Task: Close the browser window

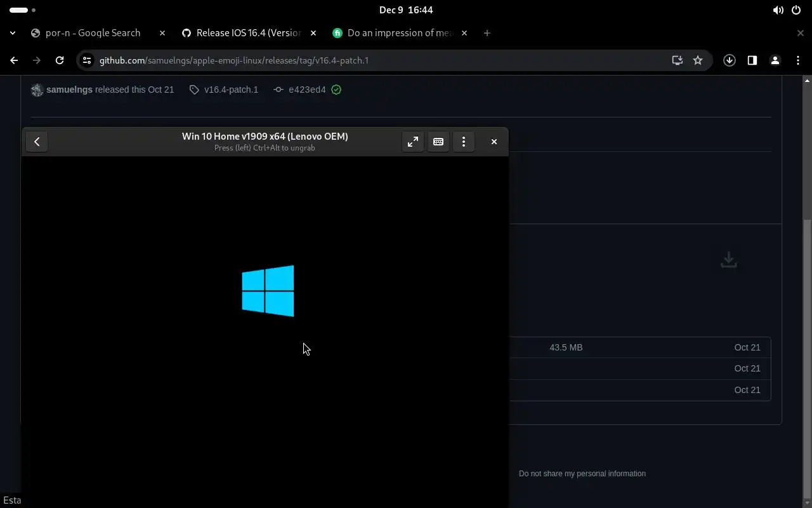Action: (801, 33)
